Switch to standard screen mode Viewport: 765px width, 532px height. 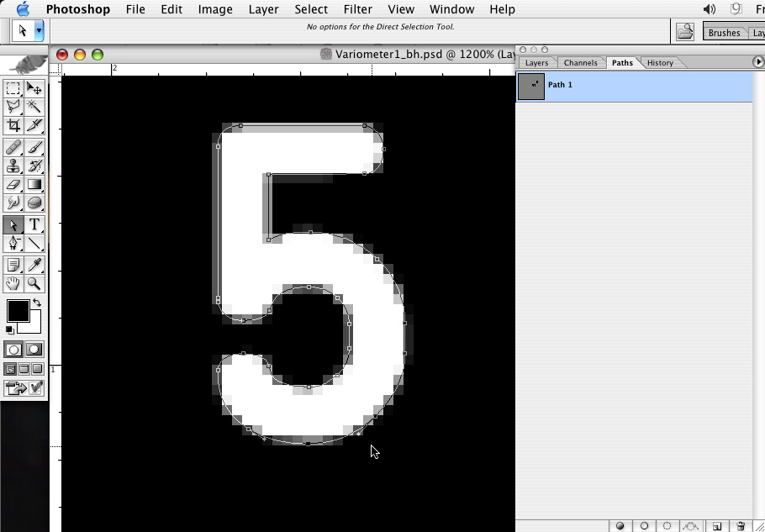[x=11, y=369]
